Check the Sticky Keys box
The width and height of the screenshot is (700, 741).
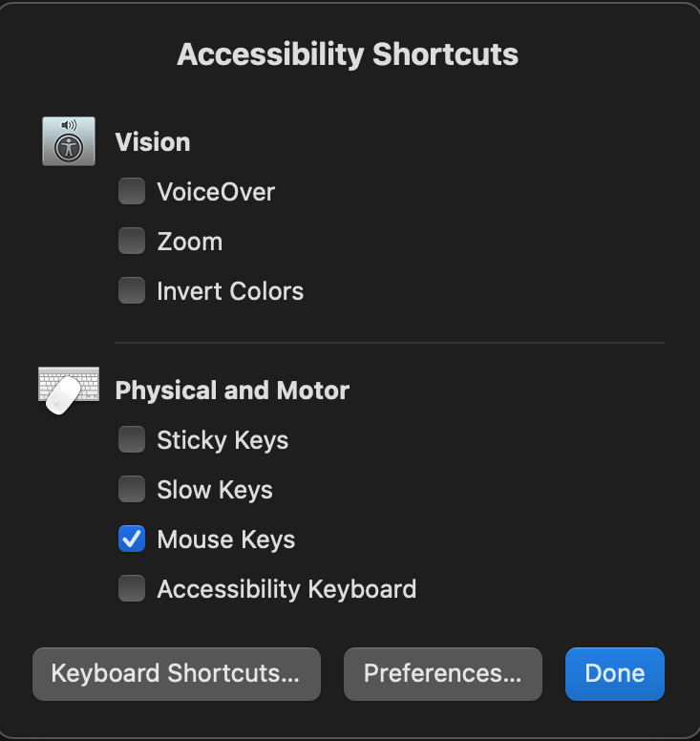tap(132, 440)
